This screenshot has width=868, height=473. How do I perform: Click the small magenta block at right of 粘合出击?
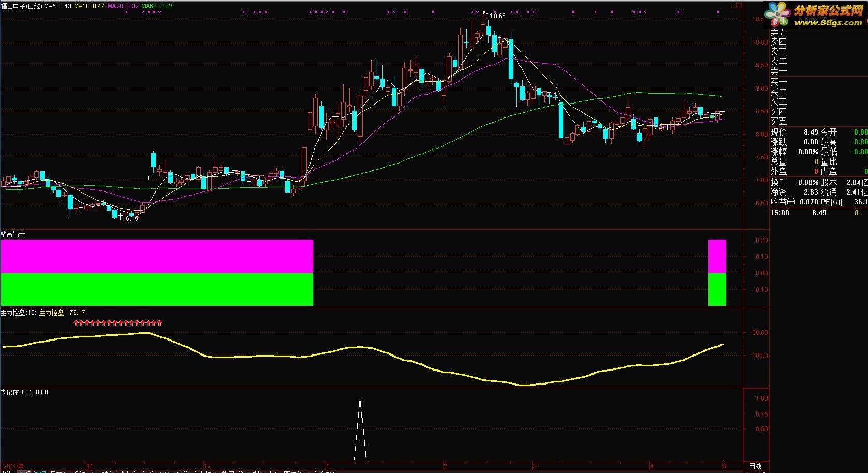717,256
